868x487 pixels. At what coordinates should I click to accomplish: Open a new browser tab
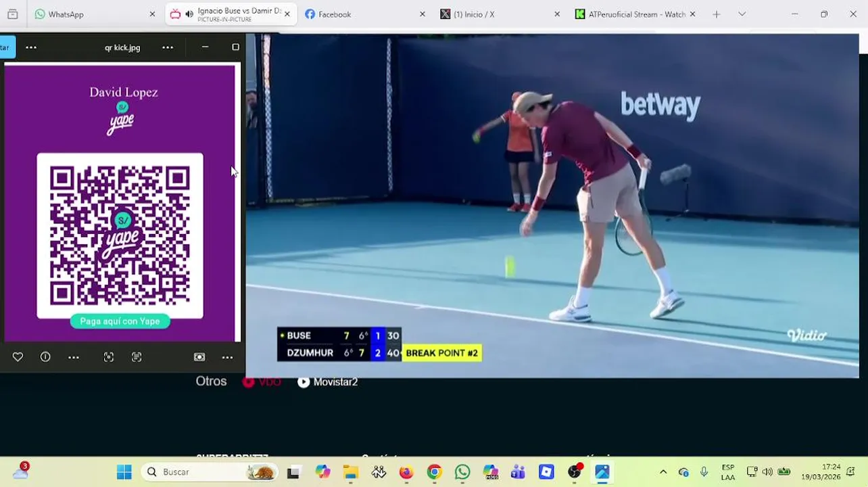[x=717, y=14]
